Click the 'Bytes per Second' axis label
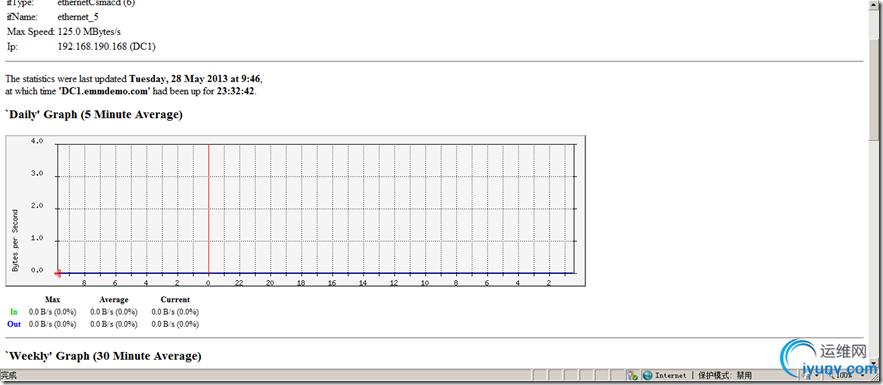The height and width of the screenshot is (385, 883). click(x=15, y=241)
